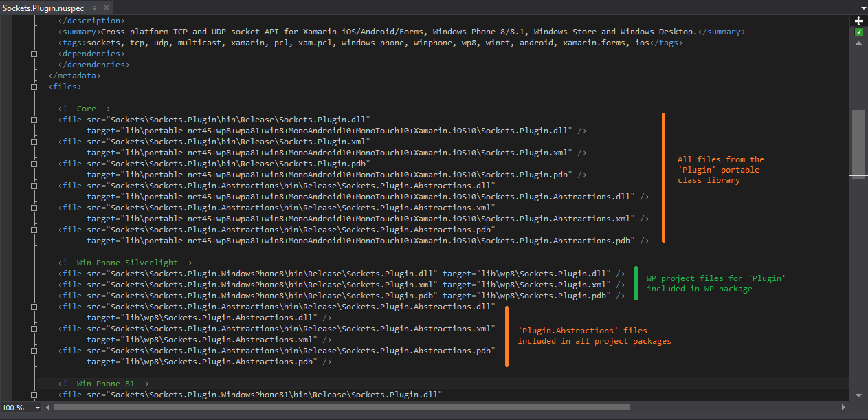Open the 100 % zoom level dropdown
The width and height of the screenshot is (868, 420).
click(x=38, y=408)
